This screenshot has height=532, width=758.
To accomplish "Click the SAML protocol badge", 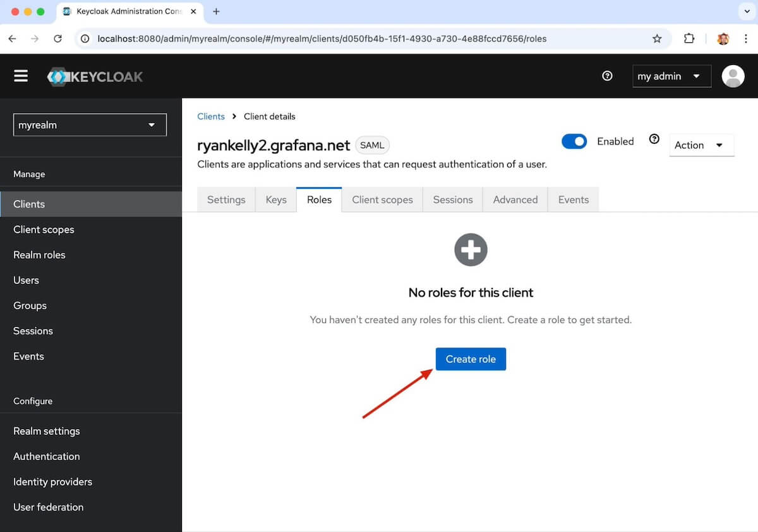I will point(372,145).
